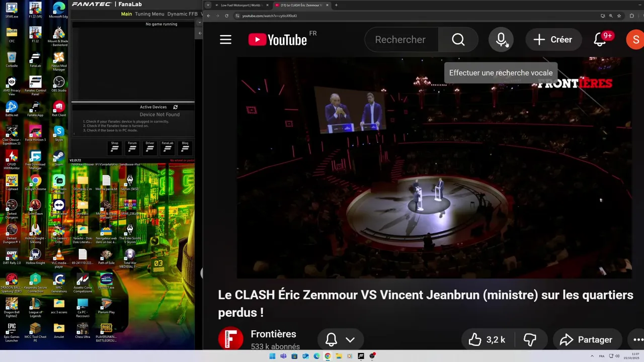The height and width of the screenshot is (362, 644).
Task: Reload the YouTube page
Action: [x=226, y=16]
